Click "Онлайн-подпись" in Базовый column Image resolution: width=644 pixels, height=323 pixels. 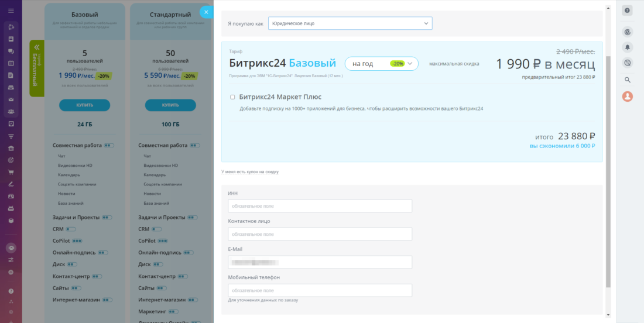click(x=74, y=252)
